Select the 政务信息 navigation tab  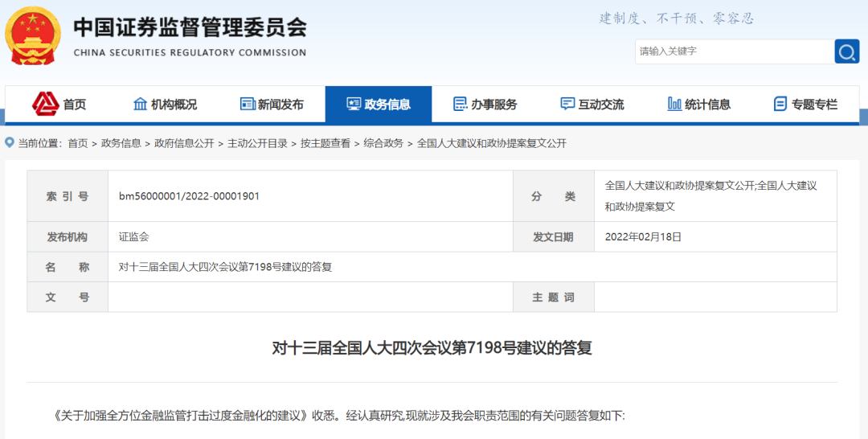379,104
